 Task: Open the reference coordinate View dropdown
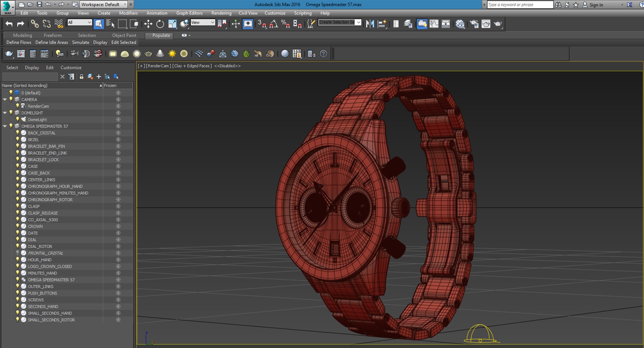pyautogui.click(x=203, y=22)
